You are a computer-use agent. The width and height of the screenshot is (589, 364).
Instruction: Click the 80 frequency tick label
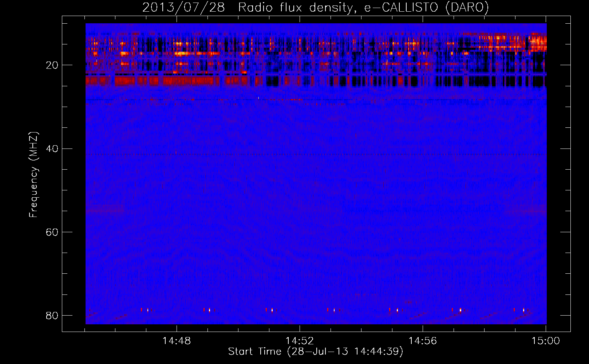pyautogui.click(x=52, y=316)
